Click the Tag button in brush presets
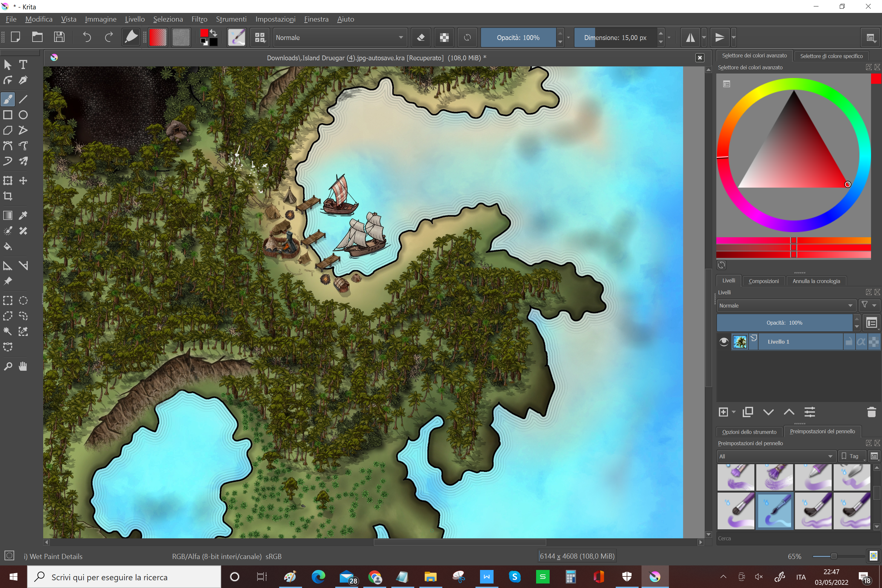This screenshot has height=588, width=882. click(x=851, y=456)
